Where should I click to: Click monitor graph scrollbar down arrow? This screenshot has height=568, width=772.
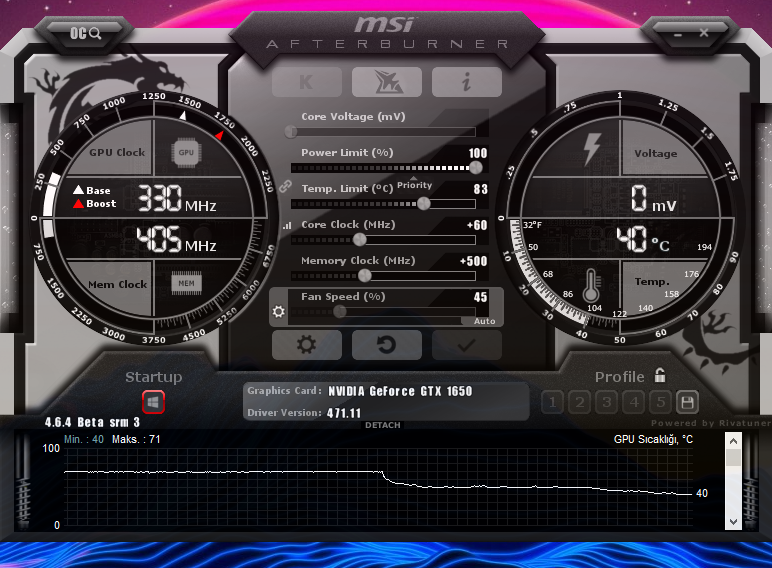click(x=733, y=522)
